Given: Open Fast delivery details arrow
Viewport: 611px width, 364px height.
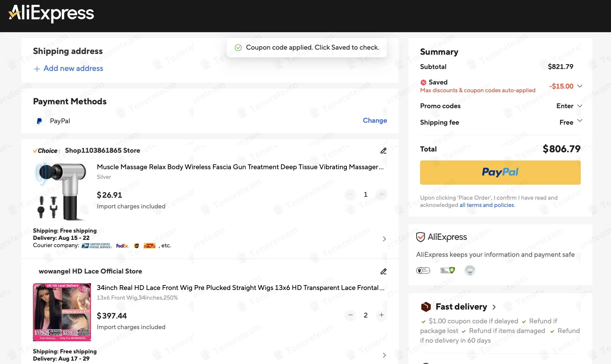Looking at the screenshot, I should (494, 307).
